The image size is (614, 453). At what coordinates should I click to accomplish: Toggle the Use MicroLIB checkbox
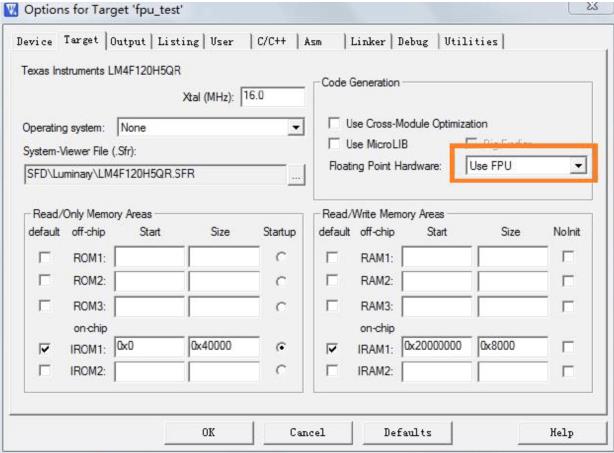[x=335, y=144]
